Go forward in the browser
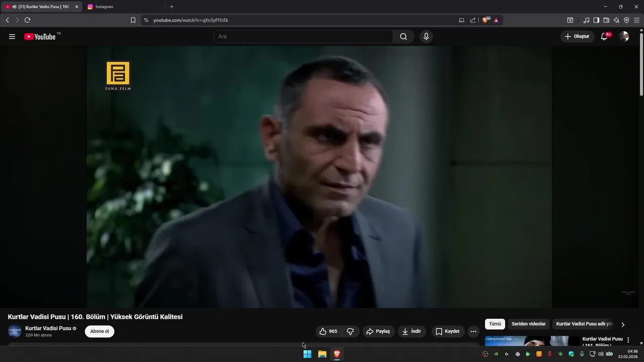The image size is (644, 362). point(17,20)
